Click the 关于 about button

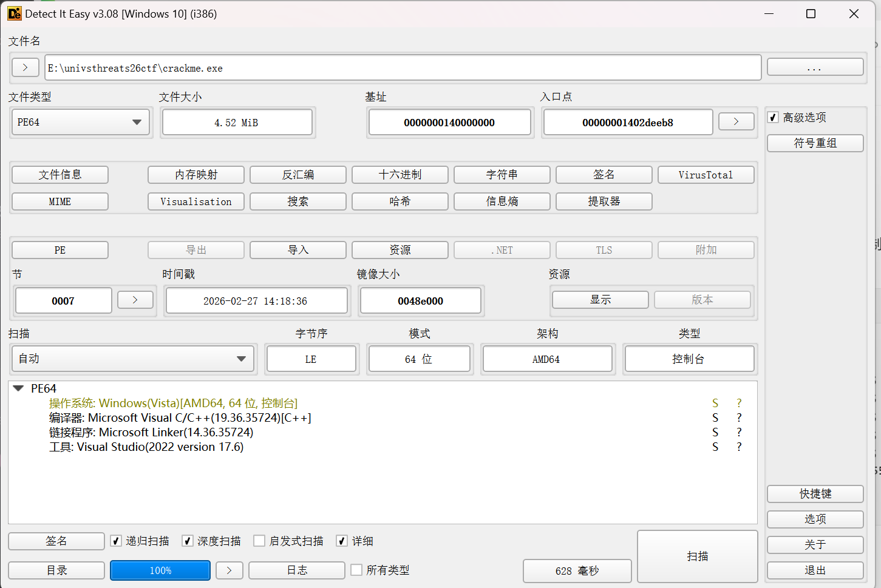point(815,545)
